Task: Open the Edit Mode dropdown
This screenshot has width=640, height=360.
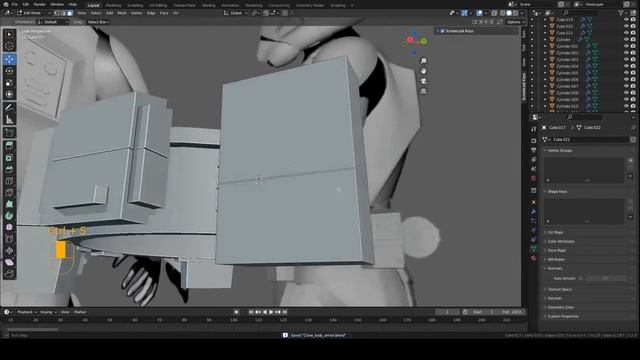Action: [x=33, y=13]
